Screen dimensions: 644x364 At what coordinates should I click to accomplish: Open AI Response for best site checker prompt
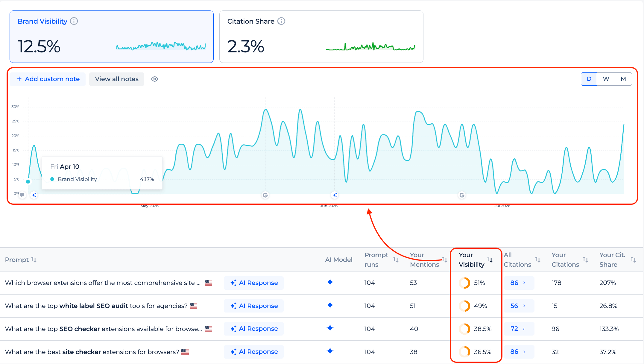pyautogui.click(x=254, y=352)
